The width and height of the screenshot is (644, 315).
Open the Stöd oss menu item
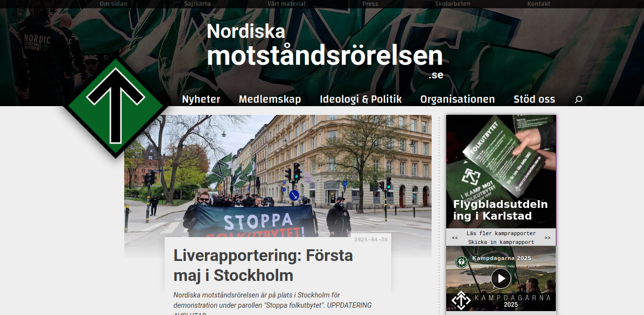coord(534,99)
